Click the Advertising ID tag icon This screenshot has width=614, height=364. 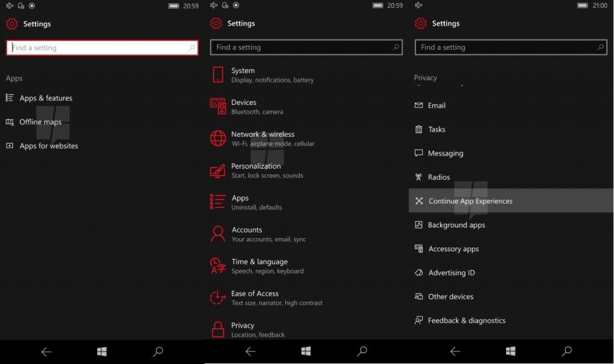point(419,273)
